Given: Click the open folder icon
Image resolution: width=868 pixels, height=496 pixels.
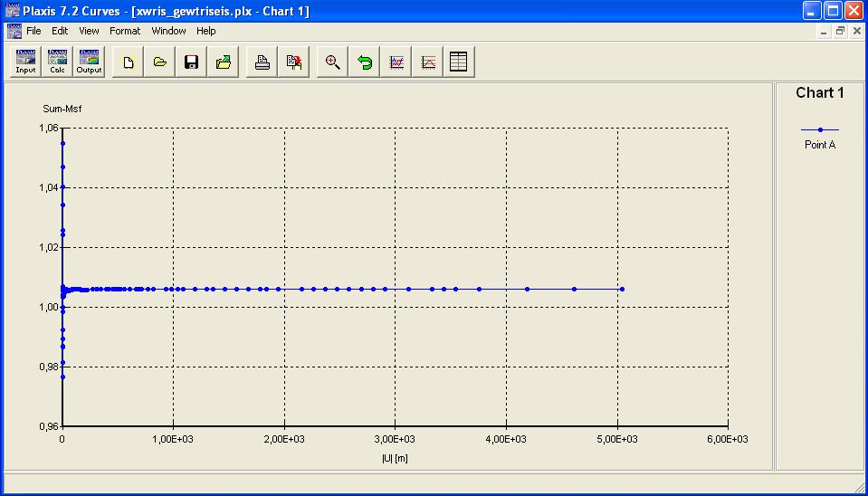Looking at the screenshot, I should click(160, 62).
